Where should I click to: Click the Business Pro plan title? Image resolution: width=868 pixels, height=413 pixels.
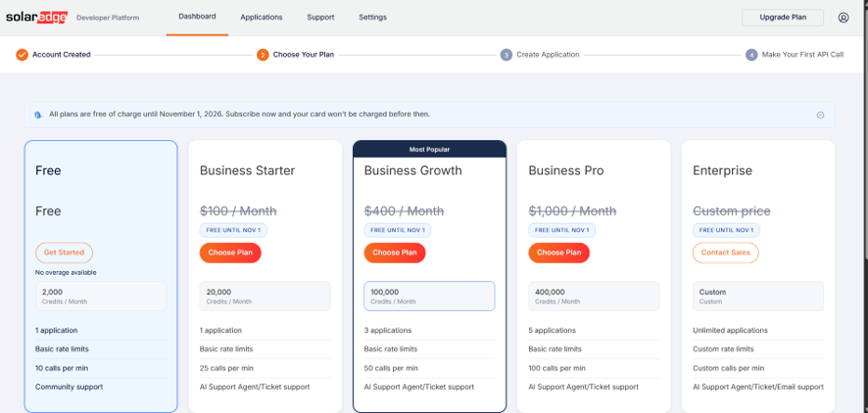tap(566, 171)
